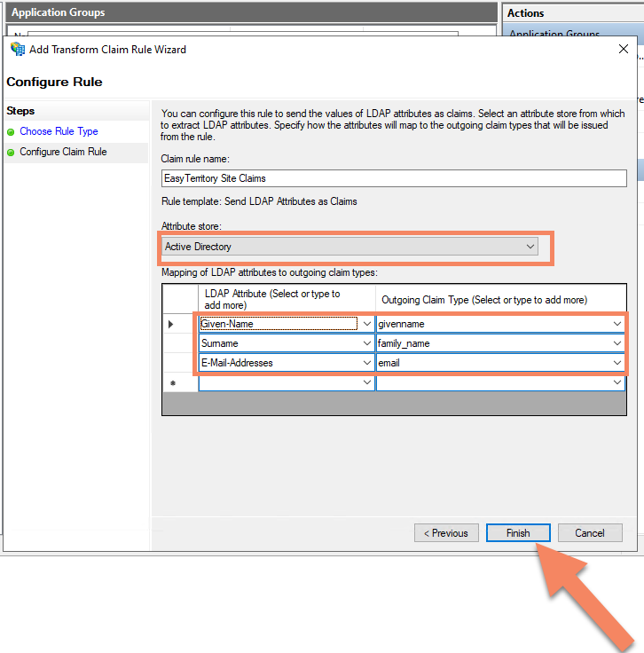Click the Given-Name attribute text field
Image resolution: width=644 pixels, height=653 pixels.
pos(278,324)
